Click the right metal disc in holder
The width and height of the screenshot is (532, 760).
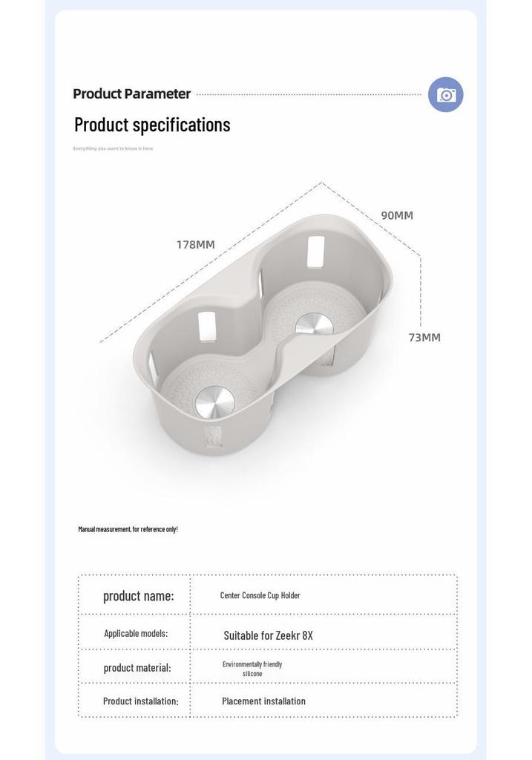pyautogui.click(x=314, y=324)
